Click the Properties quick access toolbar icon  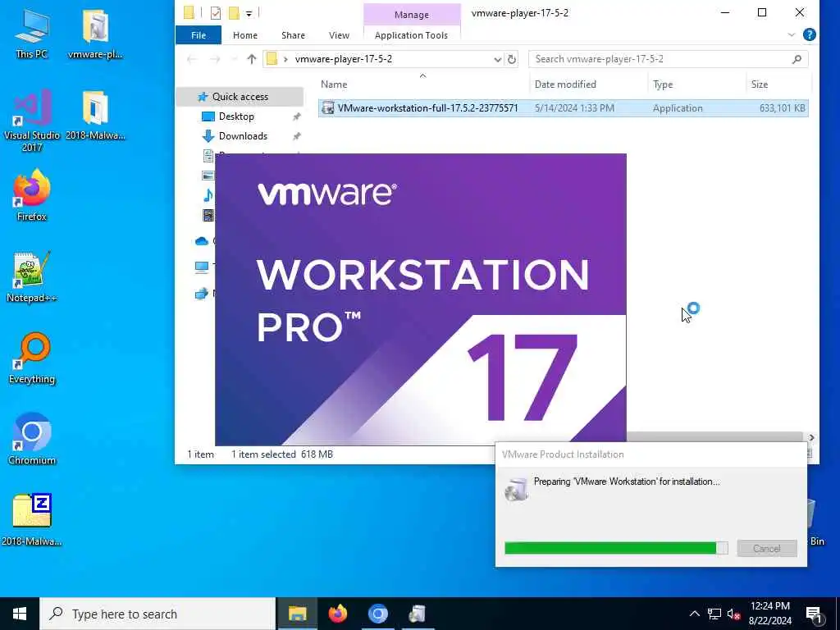coord(216,12)
